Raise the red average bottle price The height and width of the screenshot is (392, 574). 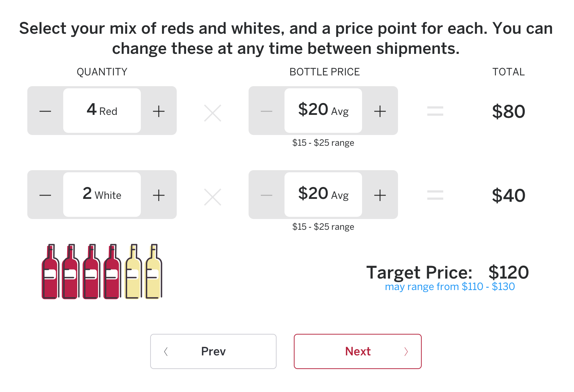(380, 111)
